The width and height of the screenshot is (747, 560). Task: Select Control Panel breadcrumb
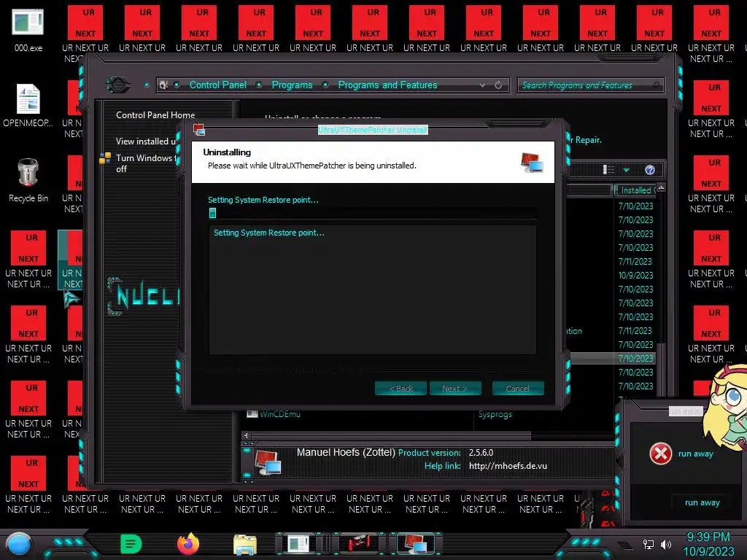coord(217,85)
